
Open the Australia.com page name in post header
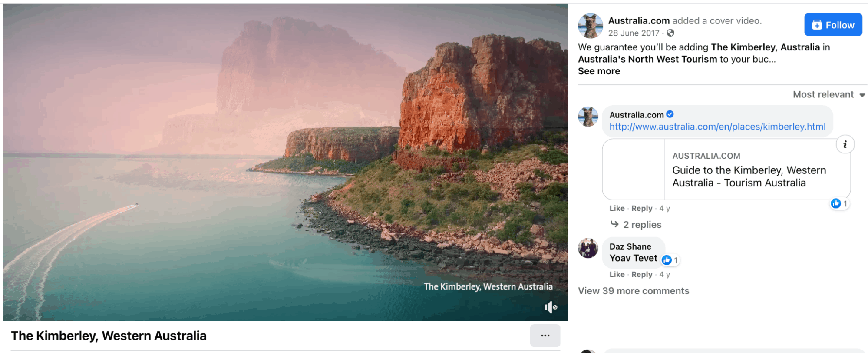click(x=639, y=20)
